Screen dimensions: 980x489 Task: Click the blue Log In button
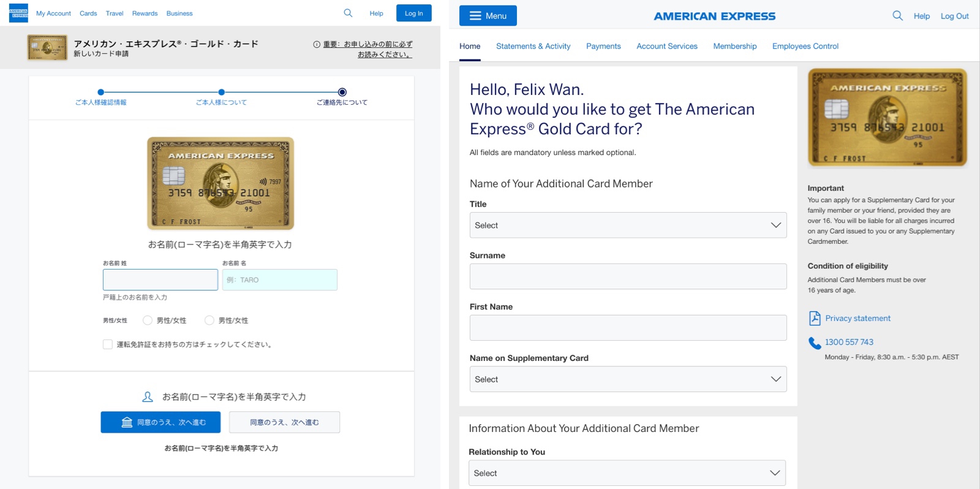pyautogui.click(x=414, y=13)
